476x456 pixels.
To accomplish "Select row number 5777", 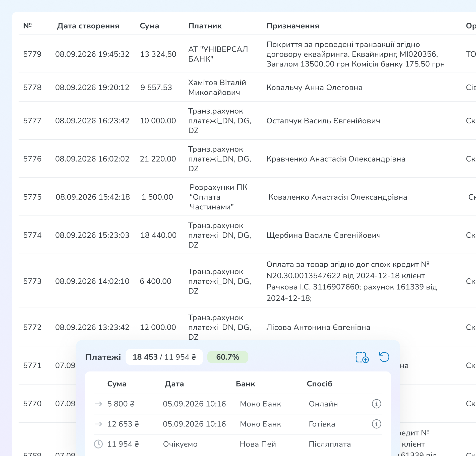I will 32,121.
